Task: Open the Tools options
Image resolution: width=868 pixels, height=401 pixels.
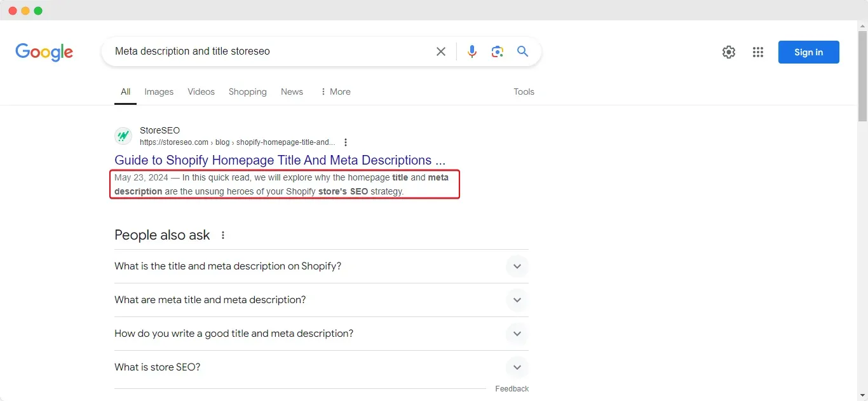Action: coord(524,92)
